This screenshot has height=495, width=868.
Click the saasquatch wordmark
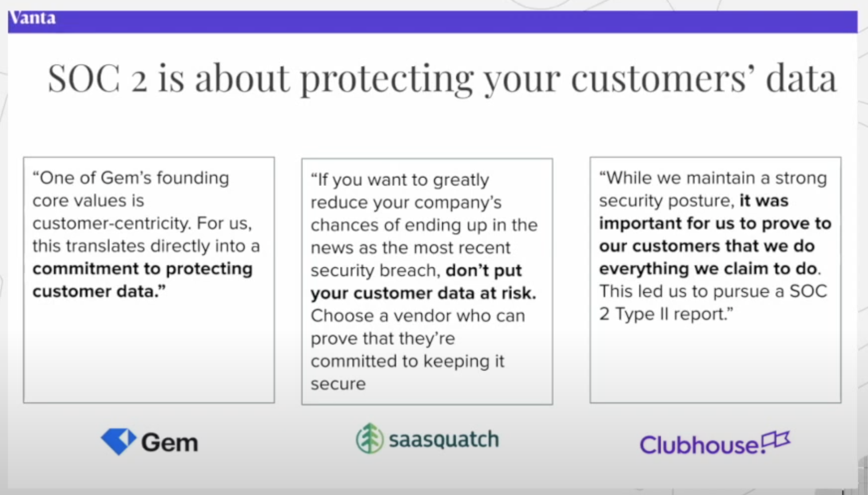tap(444, 439)
